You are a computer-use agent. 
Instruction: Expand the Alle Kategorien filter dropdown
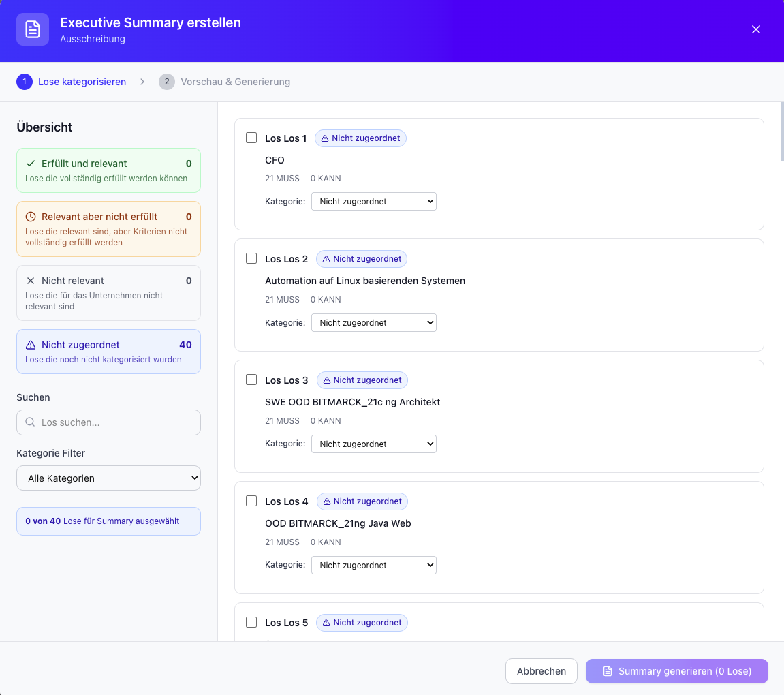(x=108, y=478)
